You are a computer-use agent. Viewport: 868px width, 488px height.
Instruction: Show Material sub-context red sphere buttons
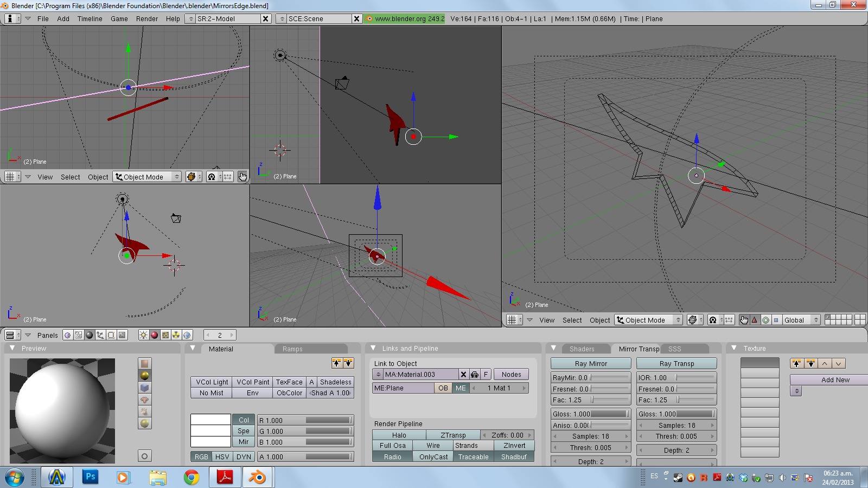point(154,335)
